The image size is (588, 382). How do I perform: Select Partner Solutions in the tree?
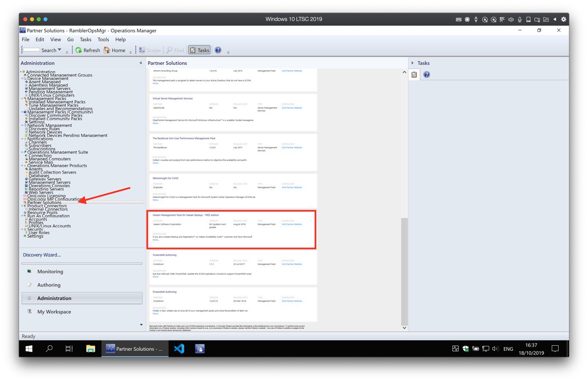click(44, 202)
